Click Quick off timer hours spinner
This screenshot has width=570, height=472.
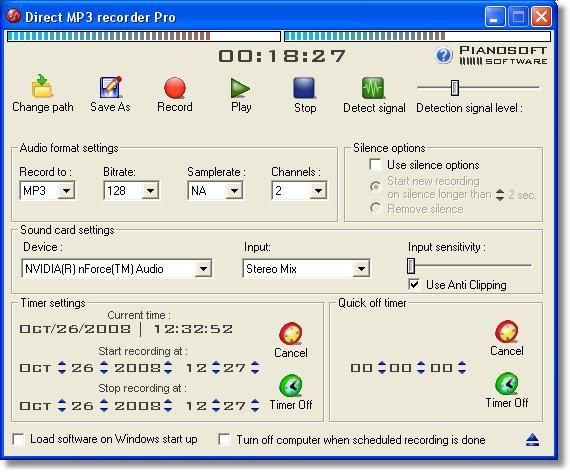(382, 368)
